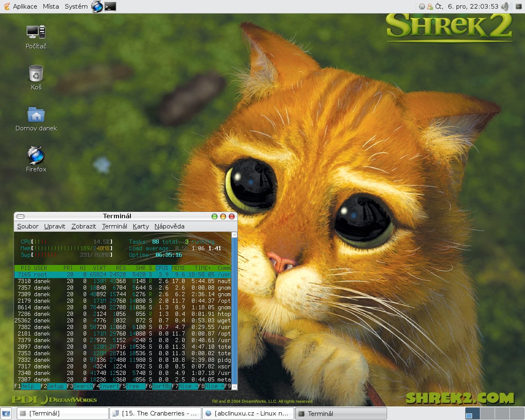Select process 7317 xscr row
This screenshot has height=420, width=525.
coord(123,366)
